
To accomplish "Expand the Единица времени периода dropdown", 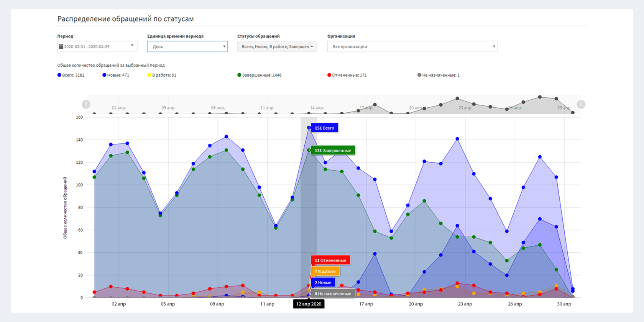I will pyautogui.click(x=187, y=46).
